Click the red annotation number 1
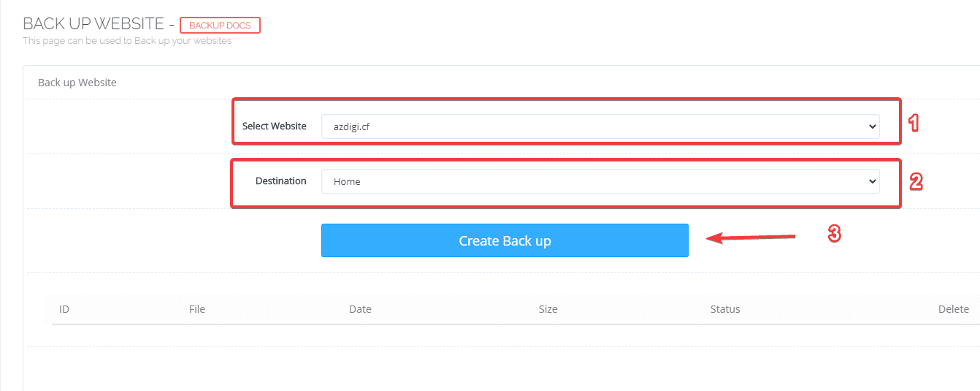 (x=912, y=123)
